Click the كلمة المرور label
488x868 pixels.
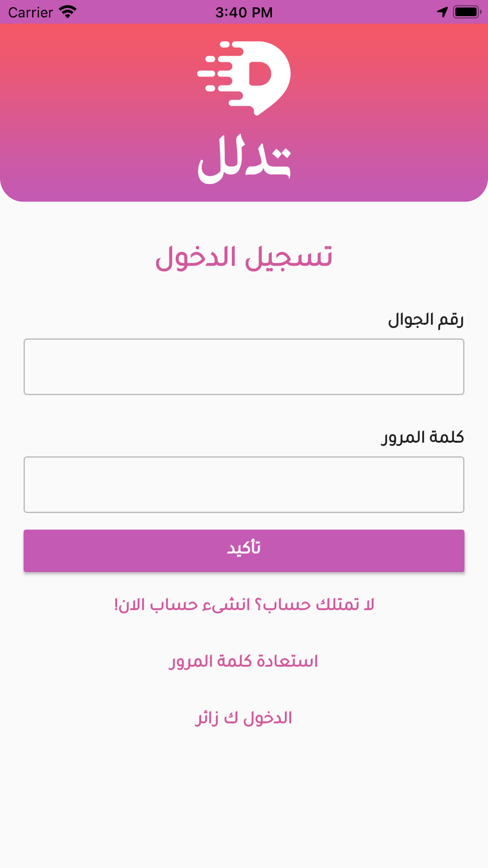(x=422, y=437)
